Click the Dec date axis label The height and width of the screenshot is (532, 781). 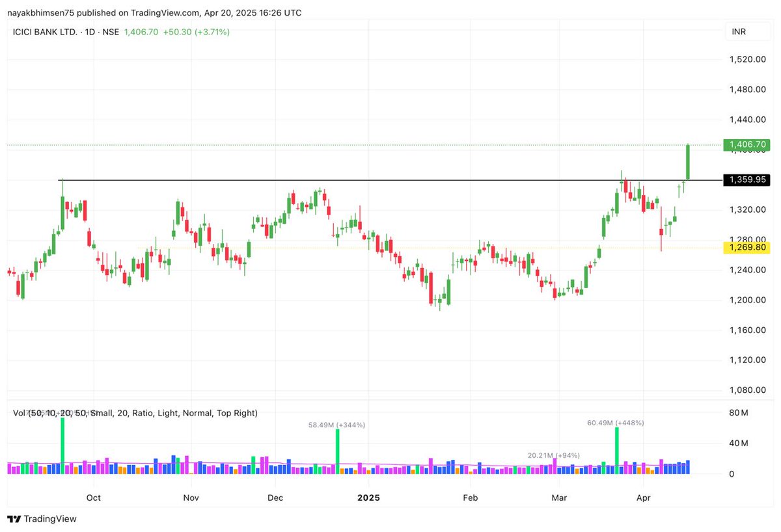pyautogui.click(x=275, y=498)
